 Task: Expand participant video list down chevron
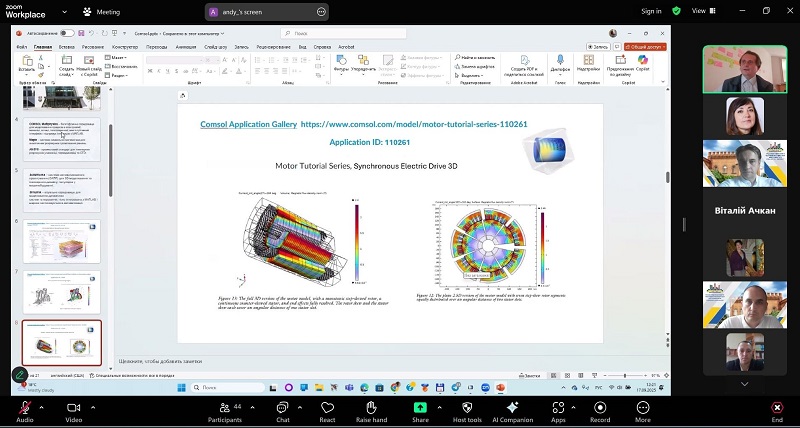pyautogui.click(x=744, y=384)
